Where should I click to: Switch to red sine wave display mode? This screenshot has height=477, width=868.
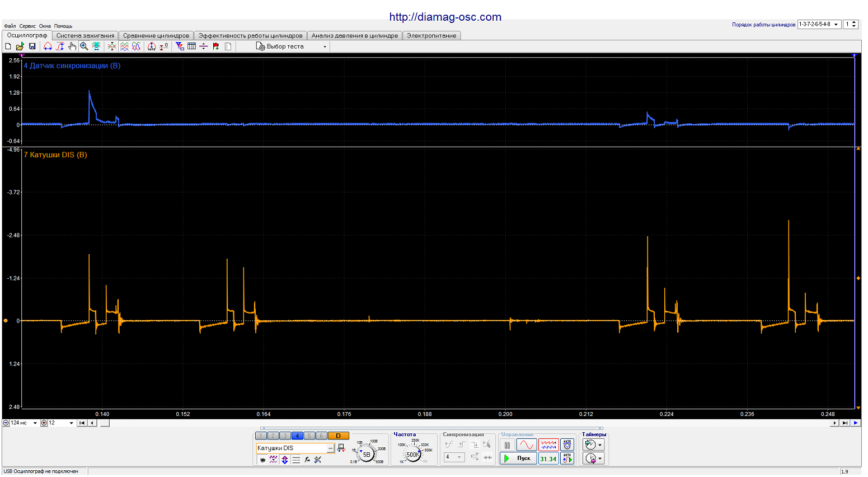coord(526,445)
